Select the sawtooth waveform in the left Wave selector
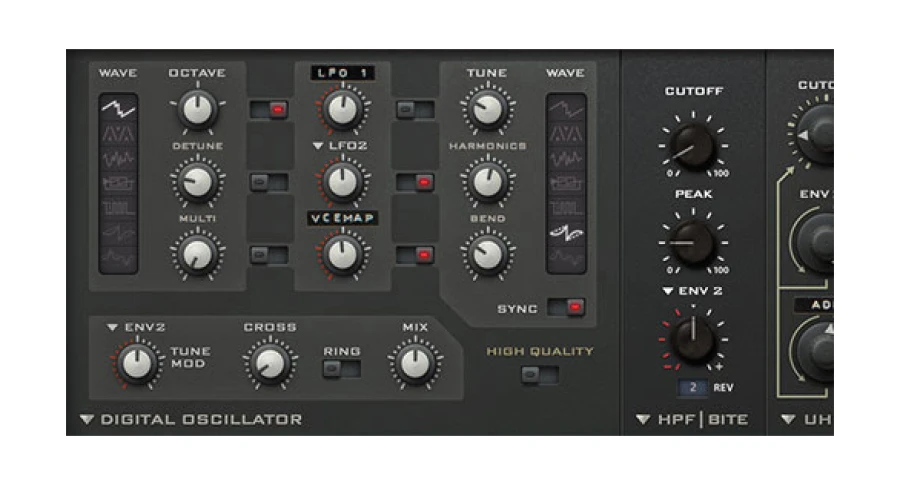This screenshot has width=900, height=485. pos(118,108)
